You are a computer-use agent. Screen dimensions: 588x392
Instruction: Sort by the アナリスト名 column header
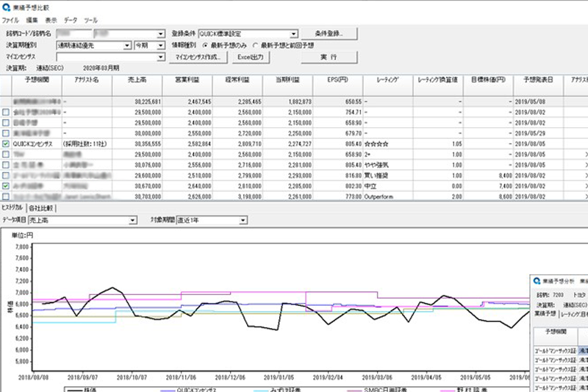(x=87, y=85)
